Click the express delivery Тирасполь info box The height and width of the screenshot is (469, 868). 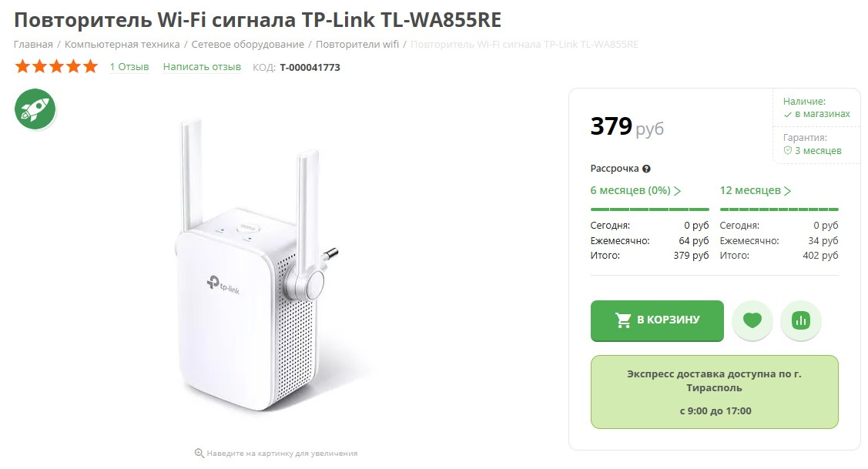(x=714, y=392)
